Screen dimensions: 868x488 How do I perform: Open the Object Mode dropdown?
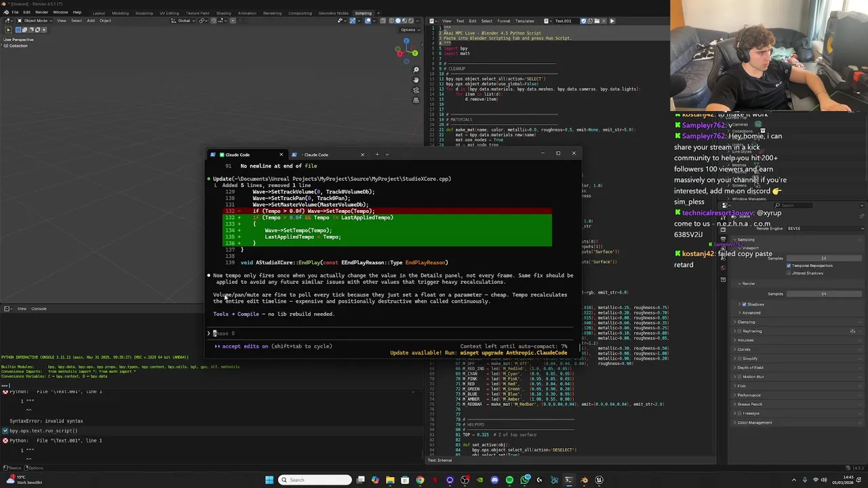point(35,20)
